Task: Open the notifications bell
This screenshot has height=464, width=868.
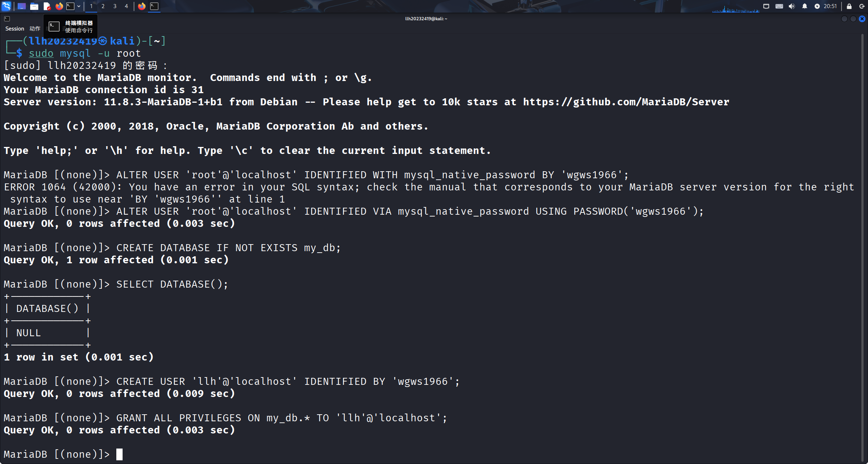Action: 805,6
